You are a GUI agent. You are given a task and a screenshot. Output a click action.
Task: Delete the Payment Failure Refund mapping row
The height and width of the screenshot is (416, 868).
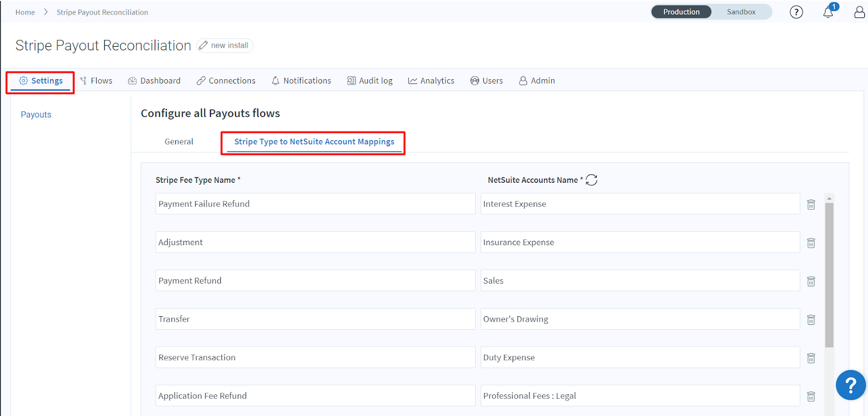coord(811,204)
